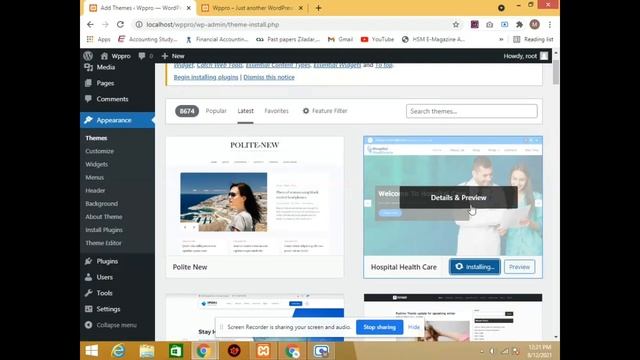The image size is (640, 360).
Task: Open the Polite New theme thumbnail
Action: pyautogui.click(x=255, y=196)
